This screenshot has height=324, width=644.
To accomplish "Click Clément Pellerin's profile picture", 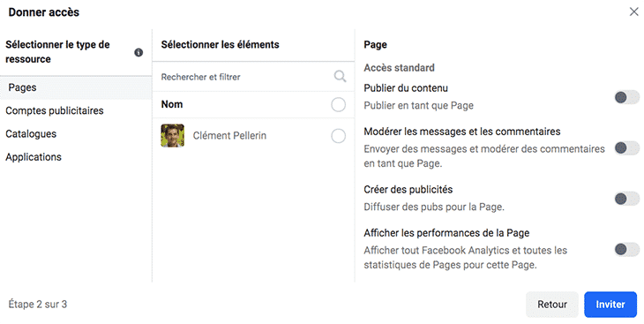I will 173,136.
